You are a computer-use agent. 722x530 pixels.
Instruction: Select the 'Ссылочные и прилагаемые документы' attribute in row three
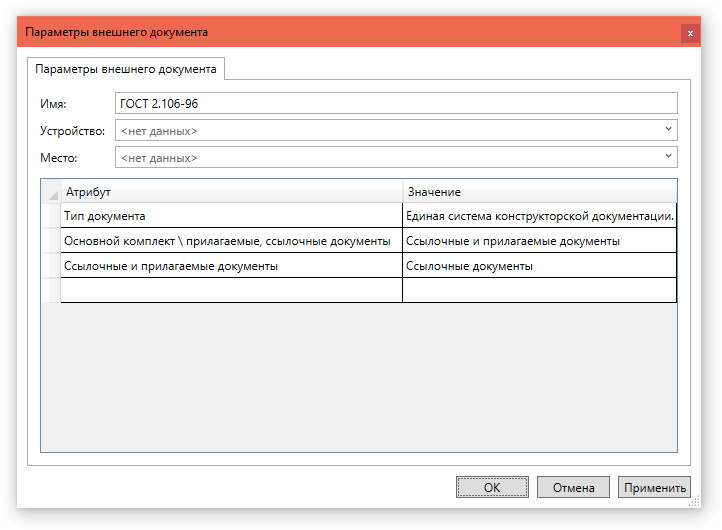click(x=231, y=266)
